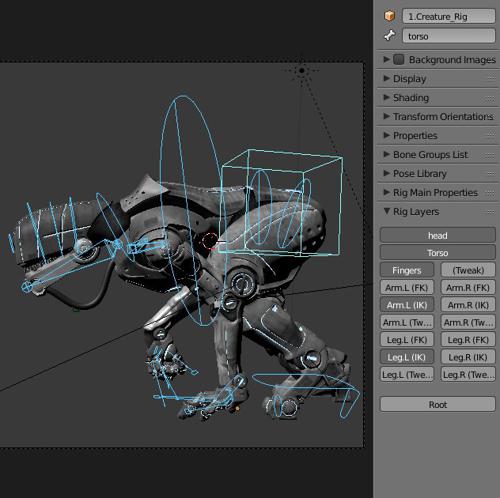500x498 pixels.
Task: Toggle the Torso rig layer
Action: coord(438,253)
